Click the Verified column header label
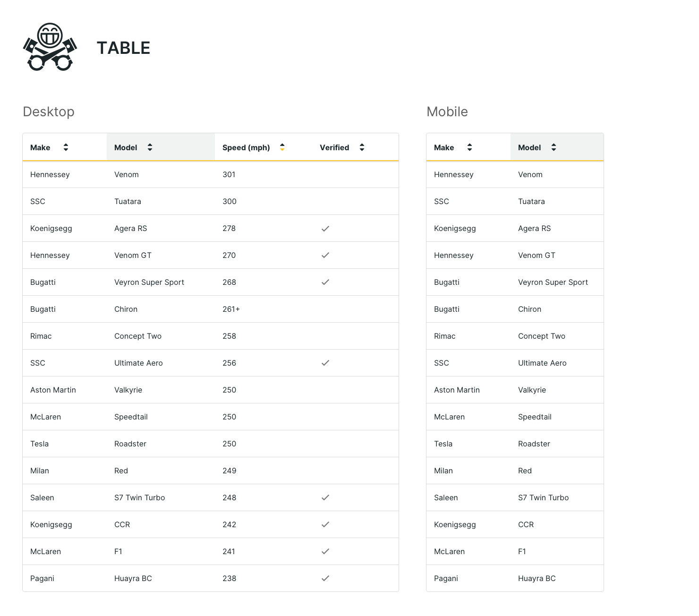Screen dimensions: 699x616 pos(334,147)
